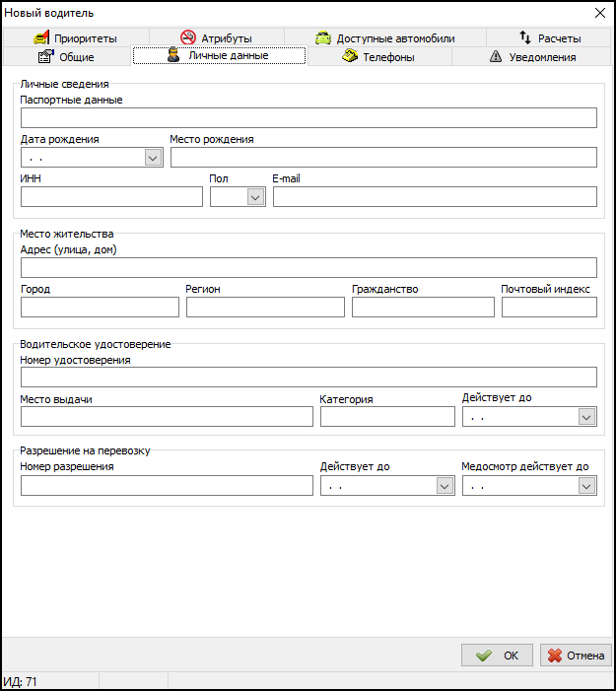Open Медосмотр действует до date dropdown

[x=586, y=485]
